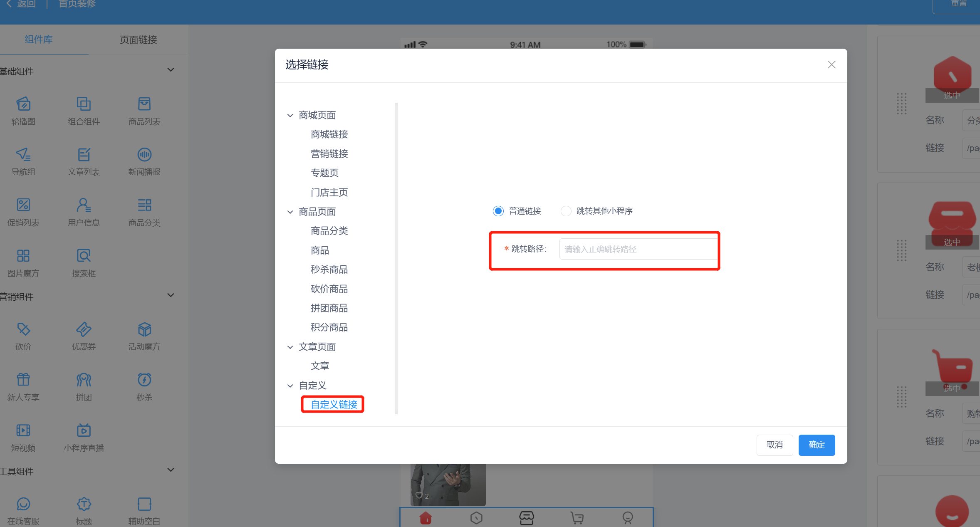980x527 pixels.
Task: Select the 用户信息 component icon
Action: [84, 205]
